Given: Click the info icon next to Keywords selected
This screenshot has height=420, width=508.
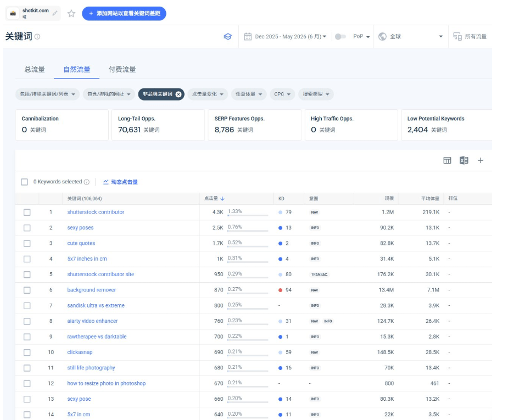Looking at the screenshot, I should 87,182.
